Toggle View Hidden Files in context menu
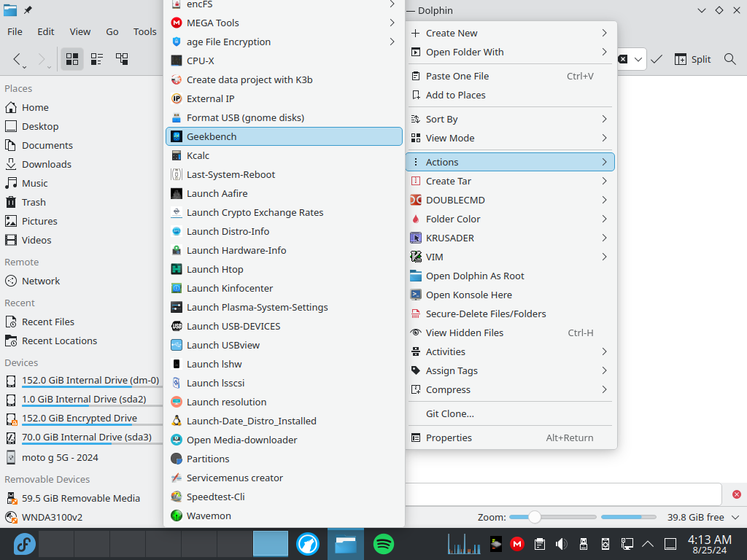Image resolution: width=747 pixels, height=560 pixels. [510, 332]
